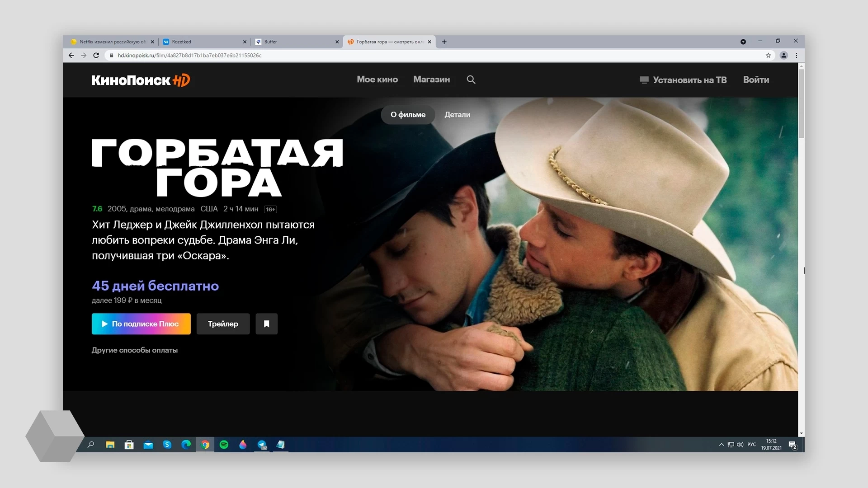Reload the page with the refresh icon
This screenshot has height=488, width=868.
pos(96,55)
